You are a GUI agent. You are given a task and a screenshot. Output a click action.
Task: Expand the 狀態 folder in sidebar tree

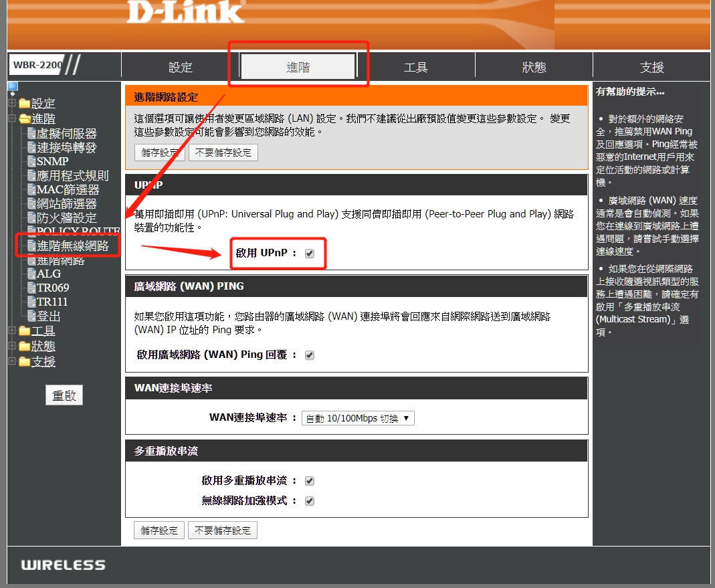(12, 347)
